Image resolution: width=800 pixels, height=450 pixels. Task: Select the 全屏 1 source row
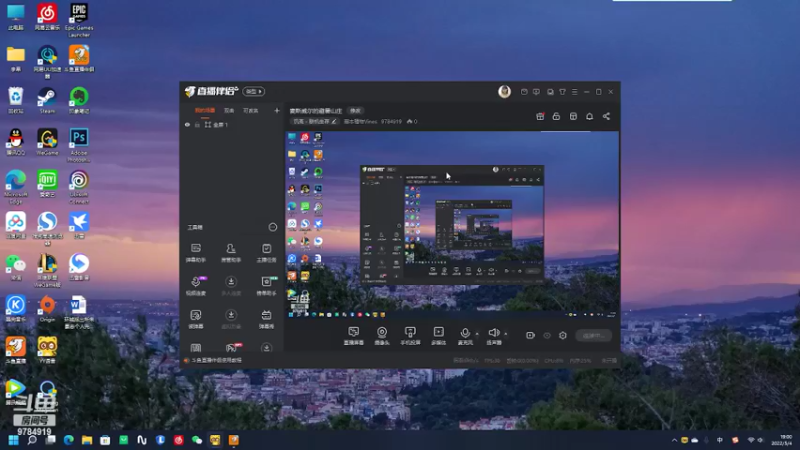(x=232, y=124)
